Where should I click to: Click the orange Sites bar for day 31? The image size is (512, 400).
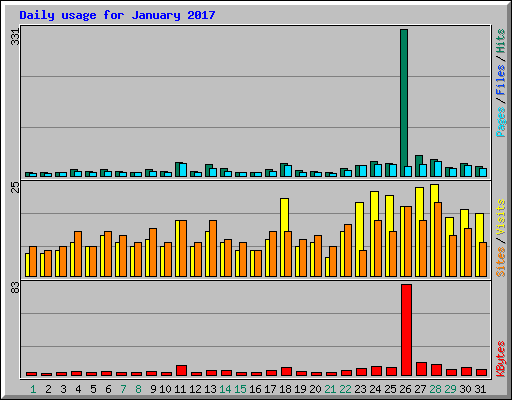[483, 259]
